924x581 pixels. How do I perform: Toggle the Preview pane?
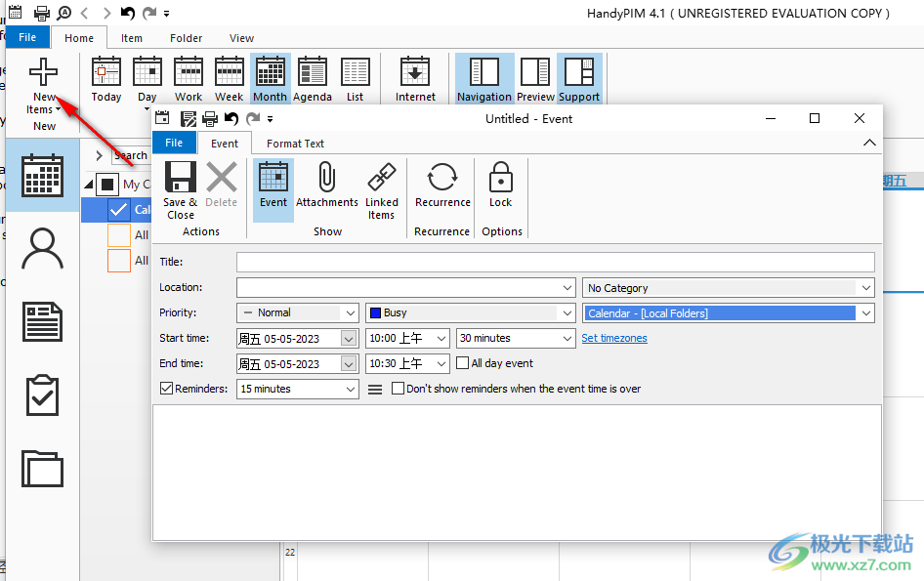tap(535, 79)
